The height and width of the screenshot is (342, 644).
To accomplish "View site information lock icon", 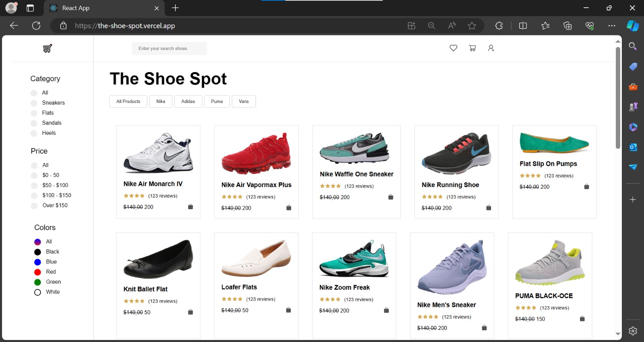I will (x=63, y=26).
